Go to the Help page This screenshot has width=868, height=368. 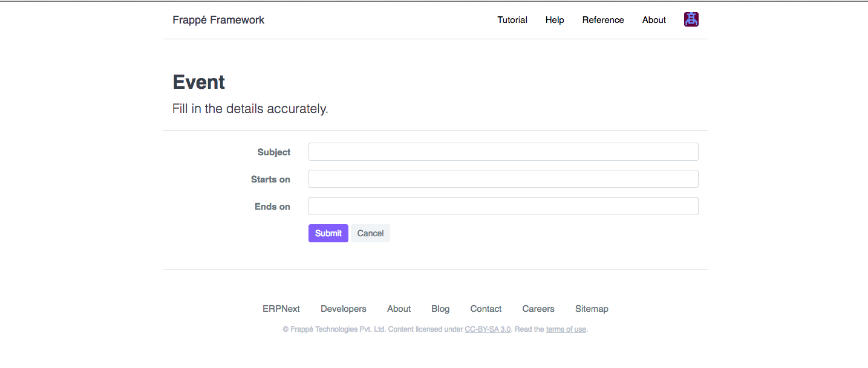[x=554, y=20]
